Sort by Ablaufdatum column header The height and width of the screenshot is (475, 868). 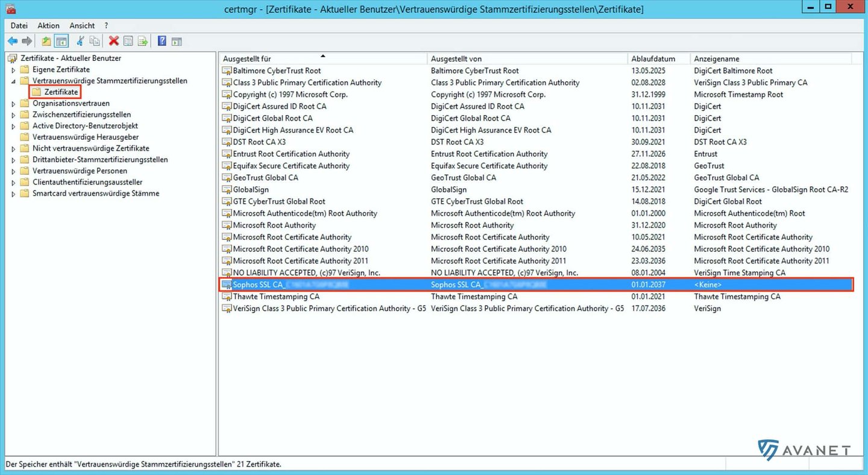click(659, 59)
